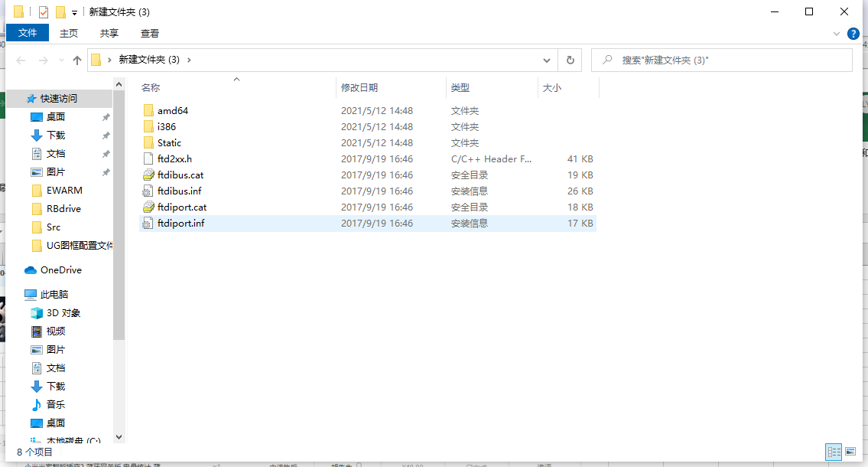Open the 文件 menu
868x467 pixels.
(28, 33)
